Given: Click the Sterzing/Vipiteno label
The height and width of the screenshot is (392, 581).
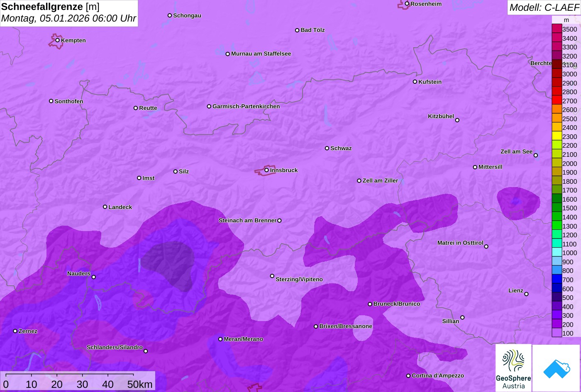Looking at the screenshot, I should [x=299, y=279].
